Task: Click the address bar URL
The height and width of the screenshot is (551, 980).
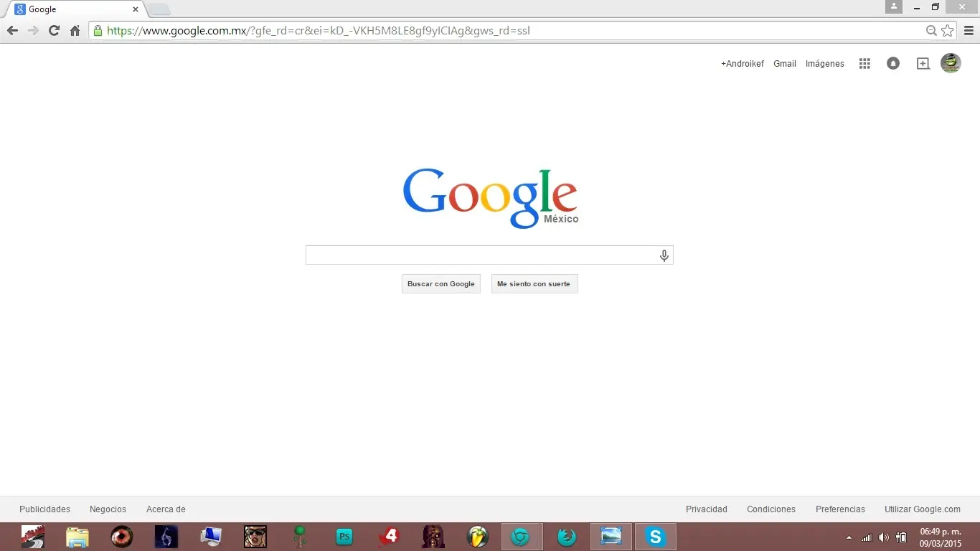Action: (x=319, y=31)
